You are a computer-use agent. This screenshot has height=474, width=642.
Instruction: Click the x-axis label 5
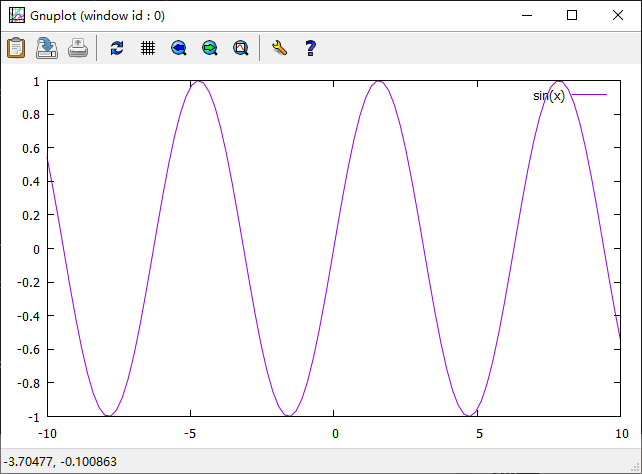pyautogui.click(x=479, y=433)
